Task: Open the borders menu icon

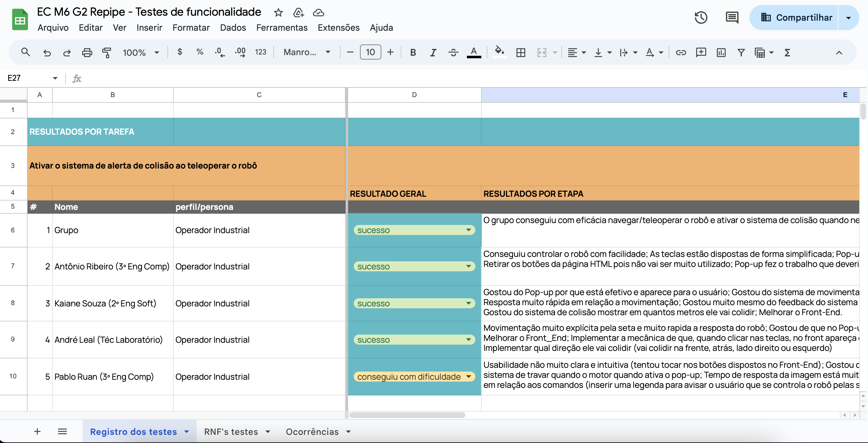Action: coord(521,53)
